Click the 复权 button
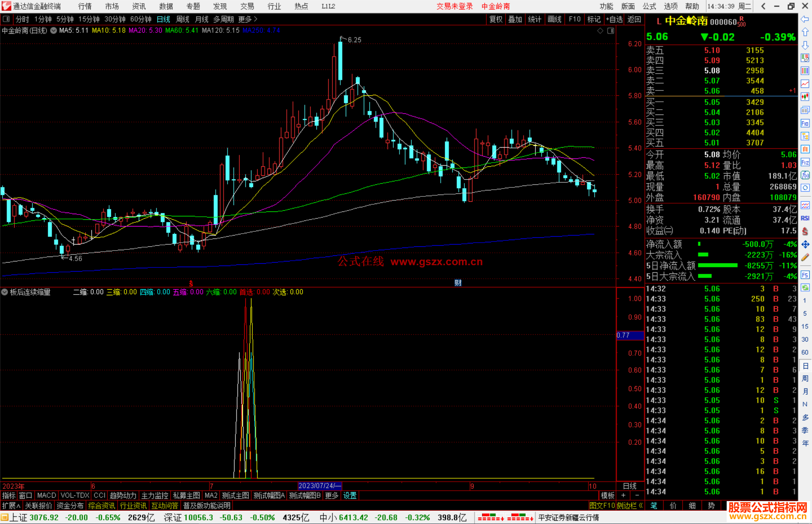The height and width of the screenshot is (524, 812). coord(496,19)
